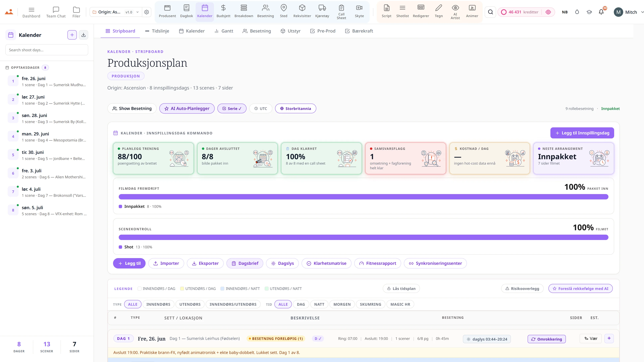Switch to the Gantt tab

[x=224, y=31]
